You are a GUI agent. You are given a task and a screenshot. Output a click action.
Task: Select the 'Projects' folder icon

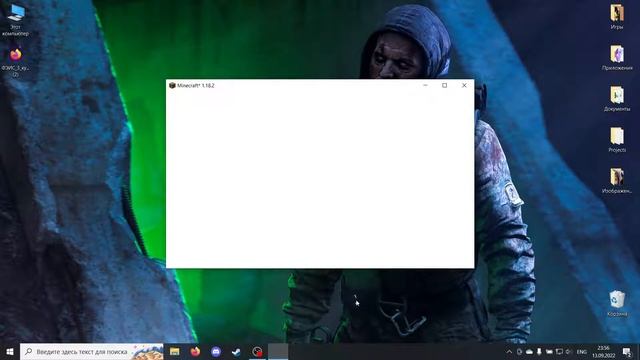(617, 140)
